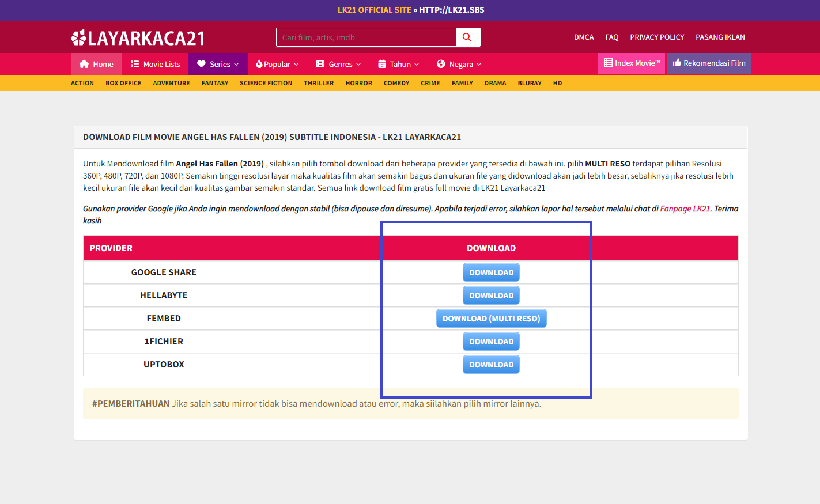Click the Movie Lists list icon
820x504 pixels.
tap(135, 64)
